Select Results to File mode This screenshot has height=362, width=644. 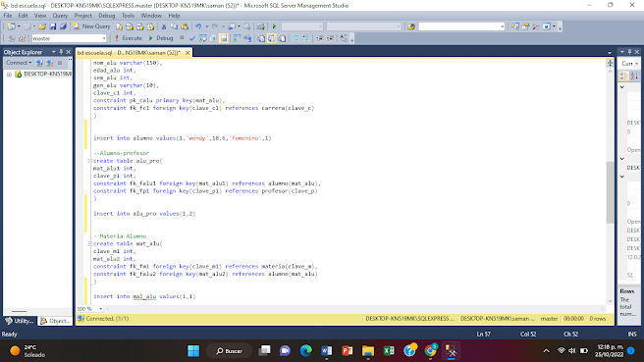coord(282,38)
